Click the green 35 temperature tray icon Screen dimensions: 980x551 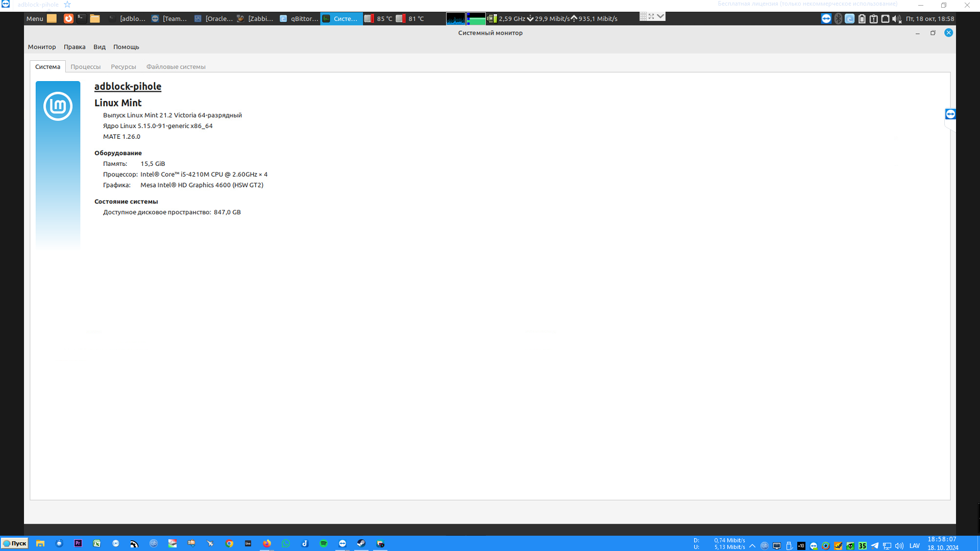pyautogui.click(x=863, y=545)
